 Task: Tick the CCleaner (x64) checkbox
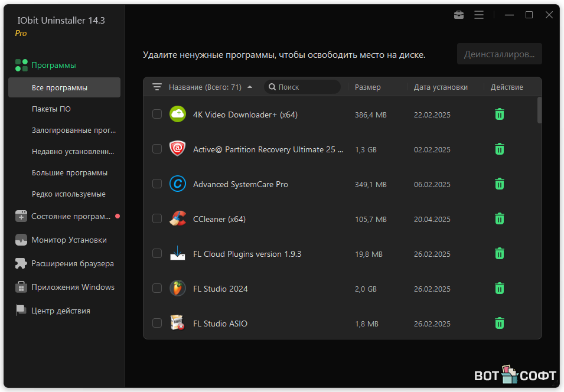click(x=157, y=218)
